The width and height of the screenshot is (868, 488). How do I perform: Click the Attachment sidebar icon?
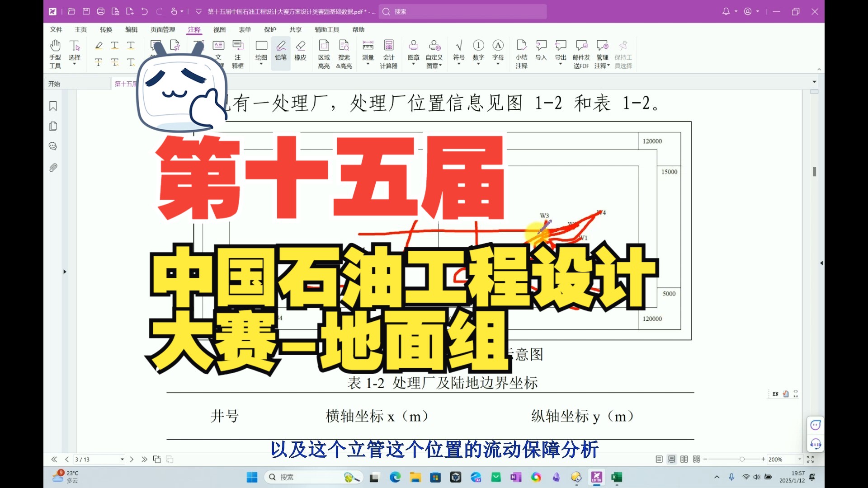53,168
